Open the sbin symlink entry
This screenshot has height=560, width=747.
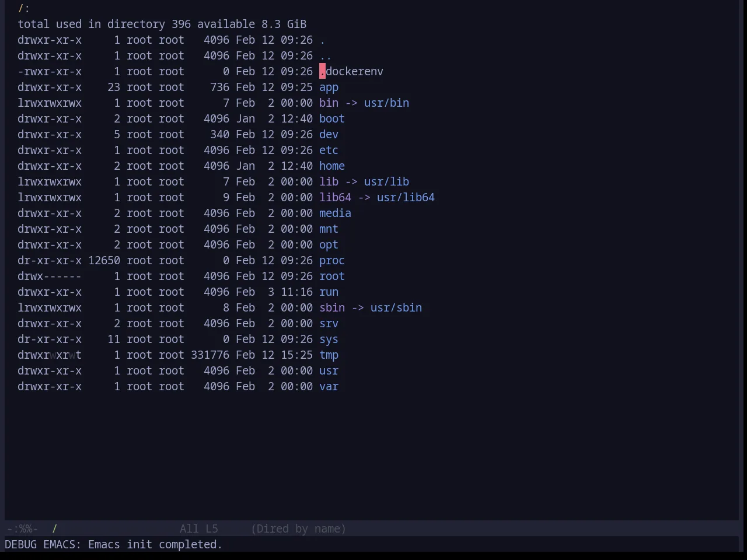332,308
